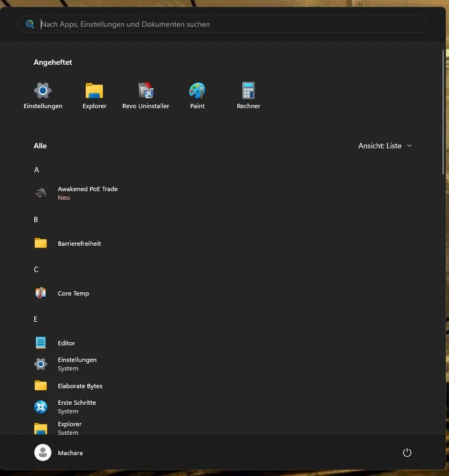Screen dimensions: 449x476
Task: Select Barrierefreiheit list entry text
Action: pos(79,244)
